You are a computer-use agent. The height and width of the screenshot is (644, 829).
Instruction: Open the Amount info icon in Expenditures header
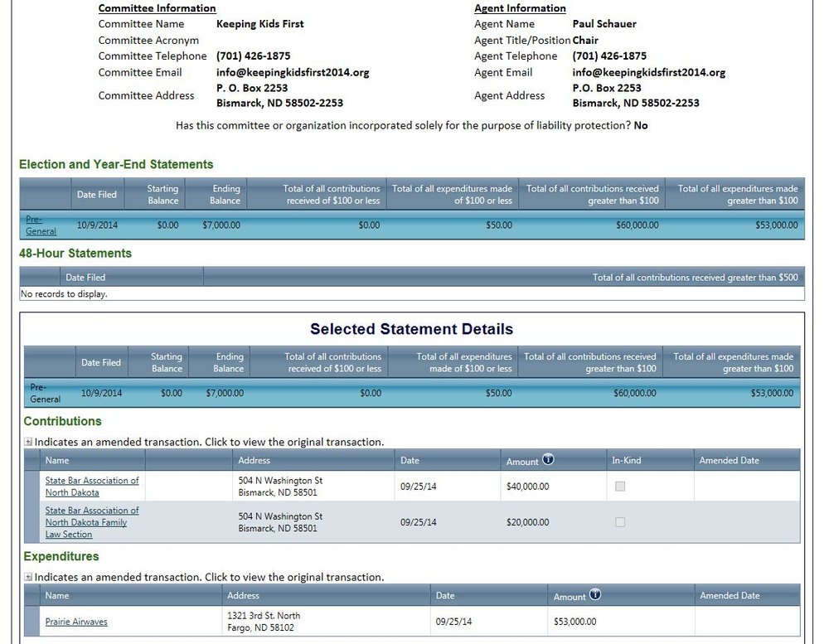point(595,595)
